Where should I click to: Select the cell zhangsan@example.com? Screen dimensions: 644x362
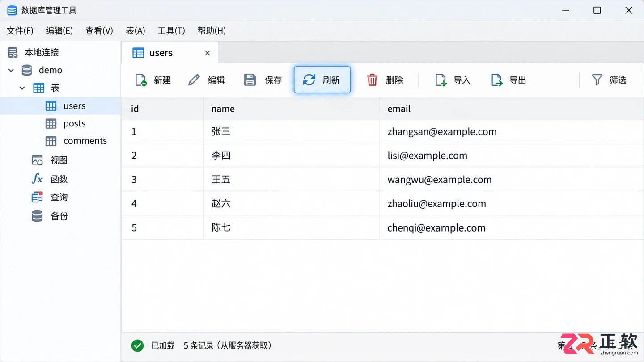[512, 131]
